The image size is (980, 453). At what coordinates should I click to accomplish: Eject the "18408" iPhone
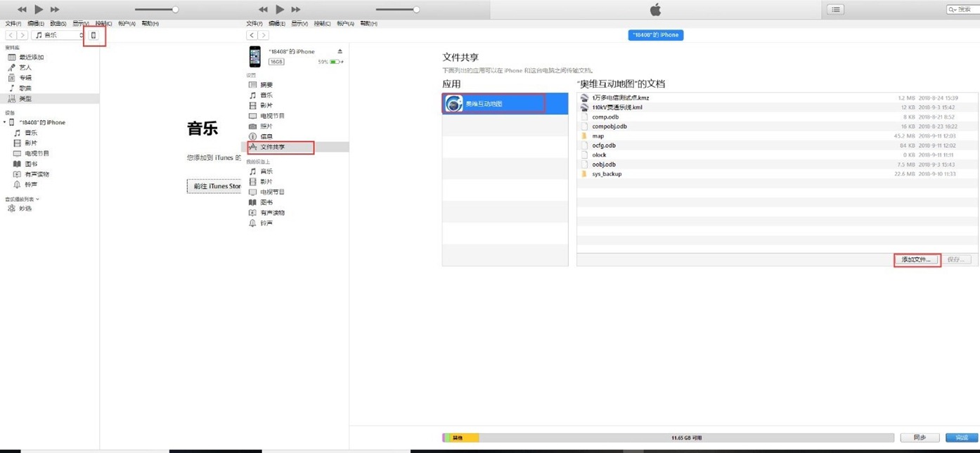[x=340, y=51]
